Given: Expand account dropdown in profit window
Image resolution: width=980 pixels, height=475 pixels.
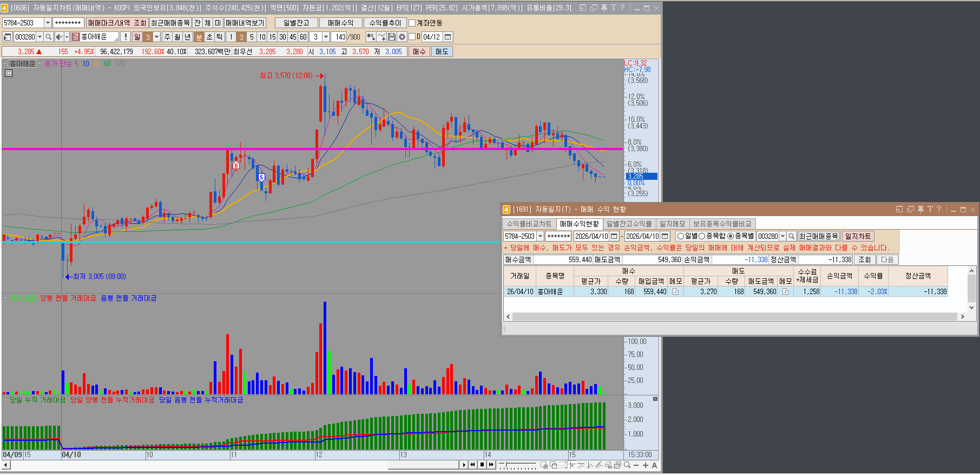Looking at the screenshot, I should pyautogui.click(x=540, y=236).
